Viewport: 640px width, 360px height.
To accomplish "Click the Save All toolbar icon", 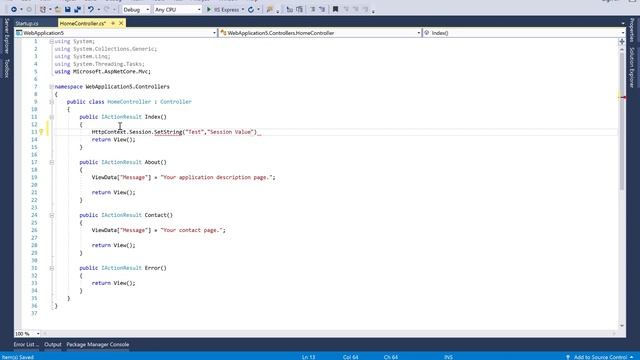I will pyautogui.click(x=77, y=9).
